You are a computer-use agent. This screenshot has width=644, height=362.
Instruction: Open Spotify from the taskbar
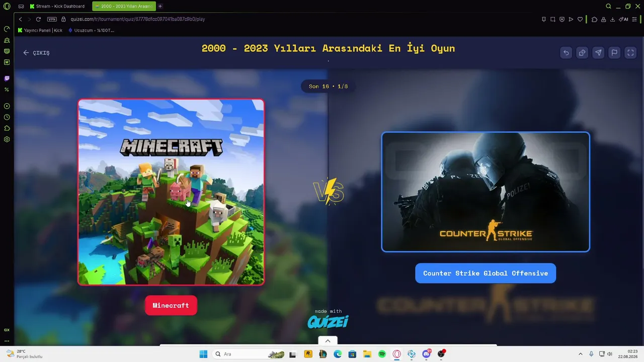click(x=382, y=354)
